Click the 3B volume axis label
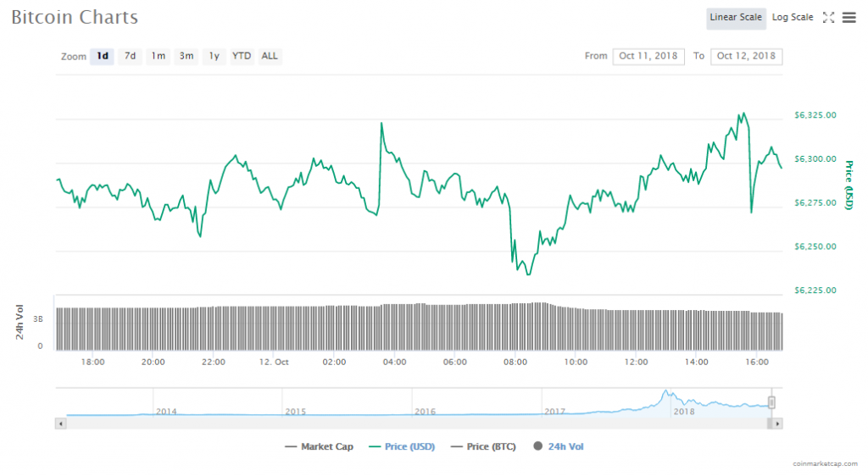Screen dimensions: 868x476 coord(38,319)
